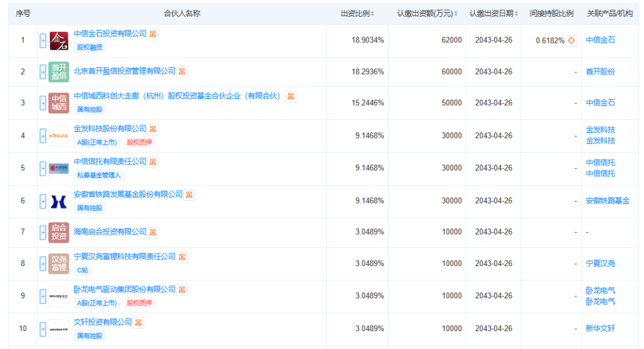Click the 文轩投资 logo image
The image size is (644, 349).
[x=58, y=329]
